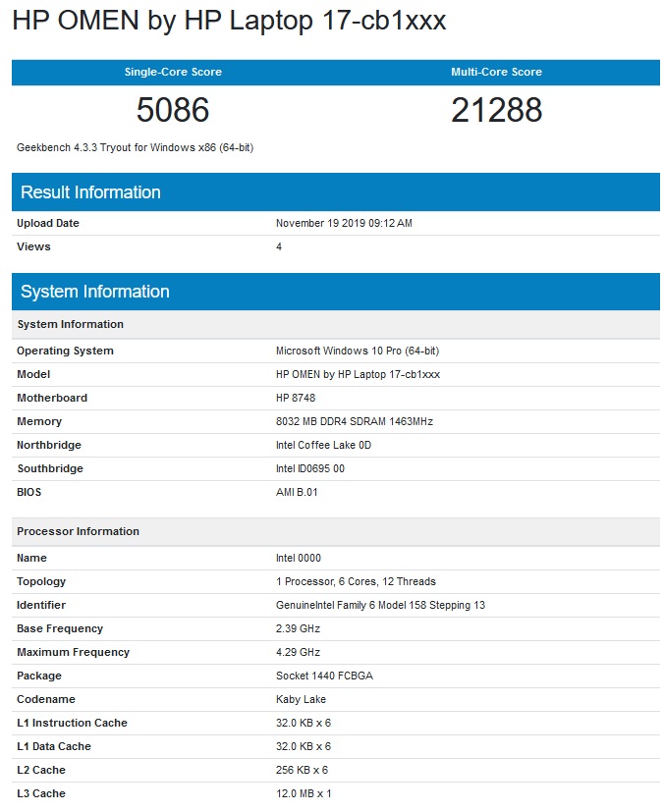Viewport: 664px width, 812px height.
Task: Click the Package label
Action: [39, 676]
